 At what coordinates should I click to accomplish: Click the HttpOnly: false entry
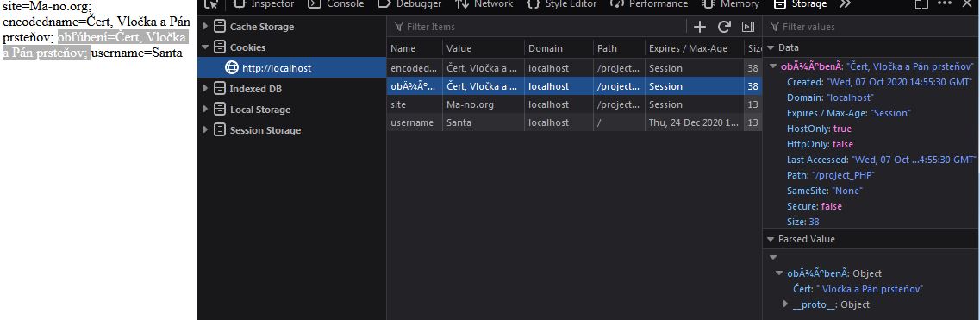820,144
